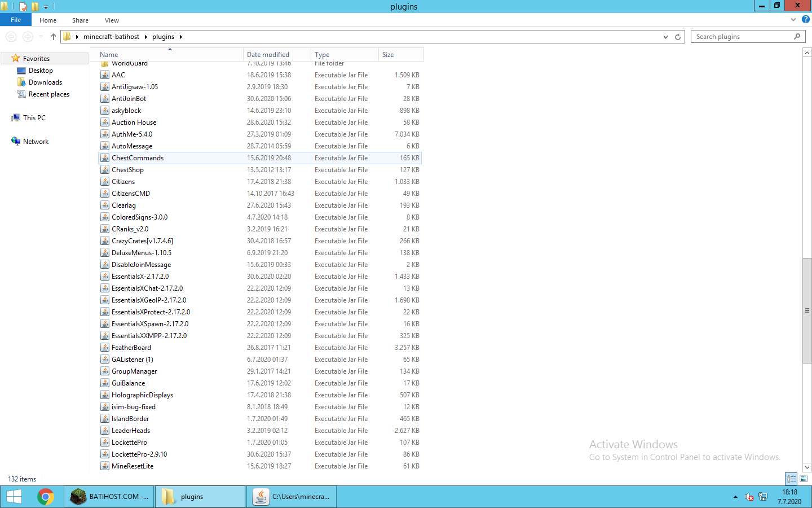Click the jar icon beside Clearlag
Image resolution: width=812 pixels, height=508 pixels.
(105, 205)
